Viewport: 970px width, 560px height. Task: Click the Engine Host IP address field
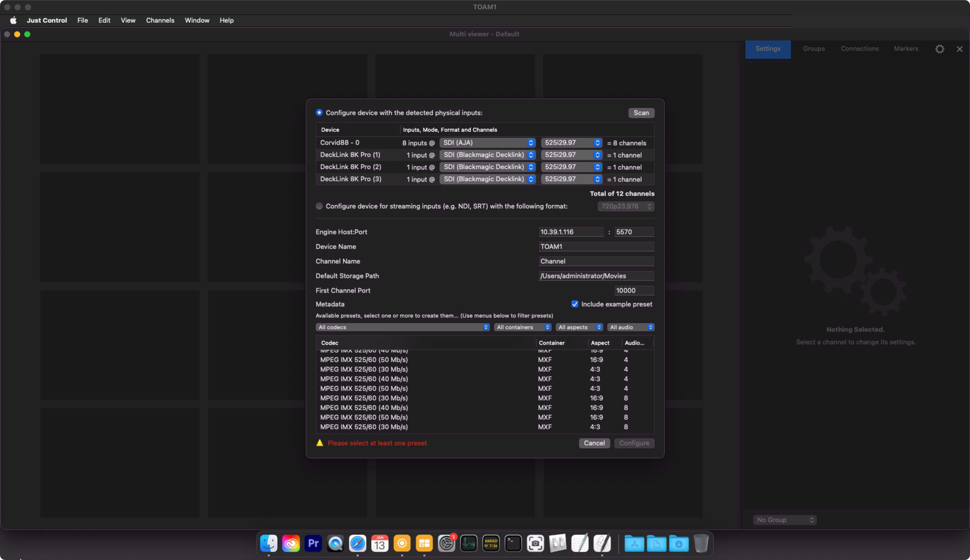pyautogui.click(x=571, y=232)
